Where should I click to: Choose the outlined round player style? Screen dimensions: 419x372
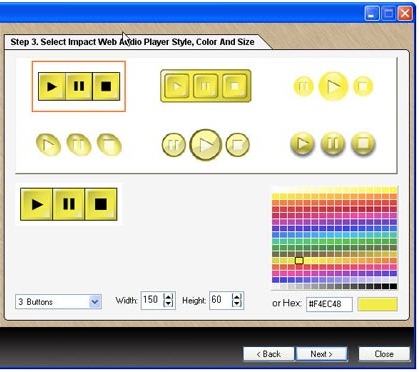coord(206,145)
